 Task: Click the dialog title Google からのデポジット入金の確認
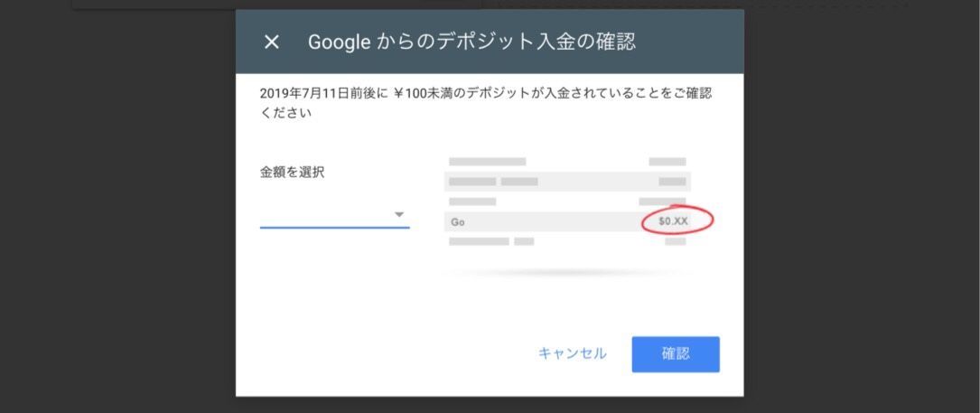[x=471, y=42]
